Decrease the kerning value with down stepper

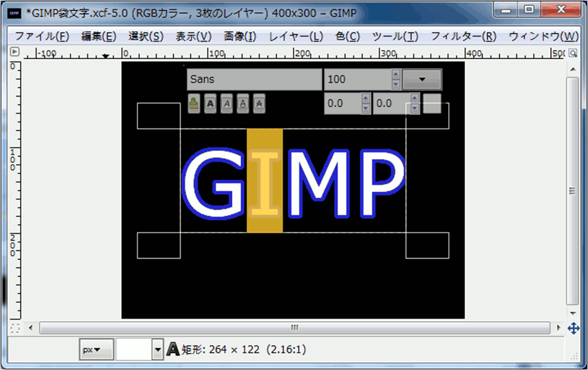[415, 108]
